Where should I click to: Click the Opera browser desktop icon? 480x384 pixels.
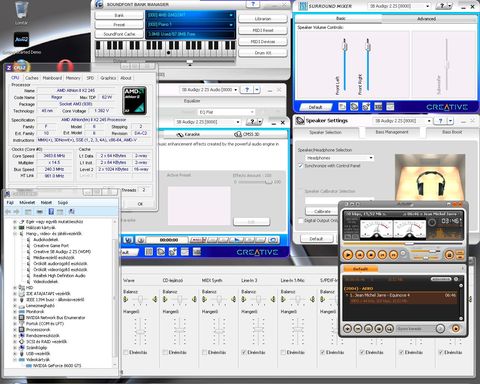(x=65, y=65)
